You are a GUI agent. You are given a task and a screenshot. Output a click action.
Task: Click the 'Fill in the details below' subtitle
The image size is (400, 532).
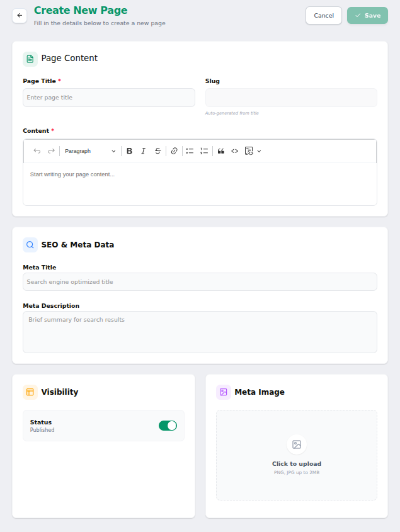tap(100, 23)
